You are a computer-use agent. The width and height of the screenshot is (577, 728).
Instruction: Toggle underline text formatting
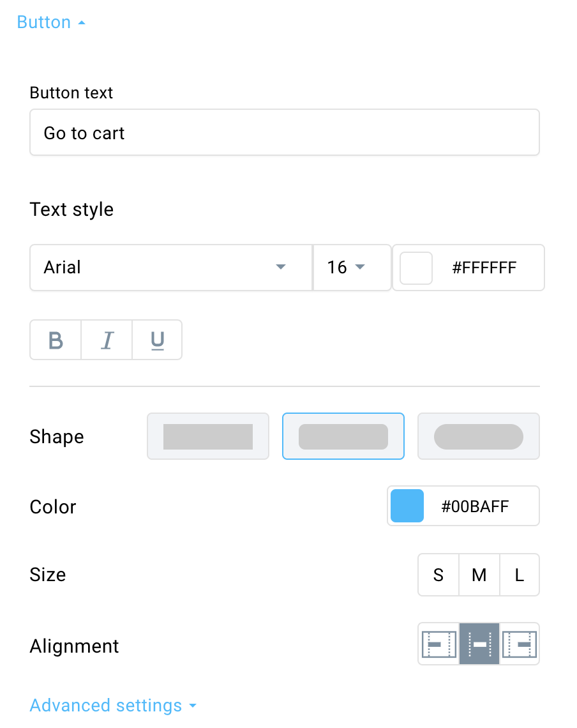tap(158, 340)
